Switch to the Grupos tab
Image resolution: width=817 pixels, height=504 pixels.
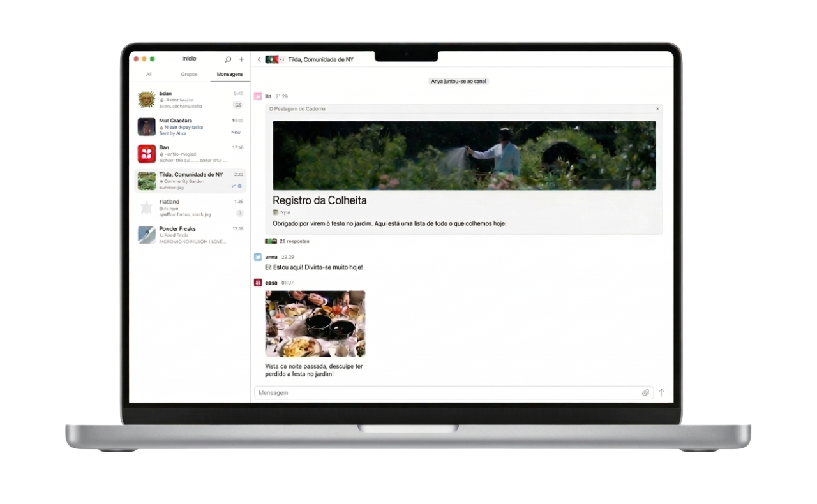pyautogui.click(x=189, y=74)
